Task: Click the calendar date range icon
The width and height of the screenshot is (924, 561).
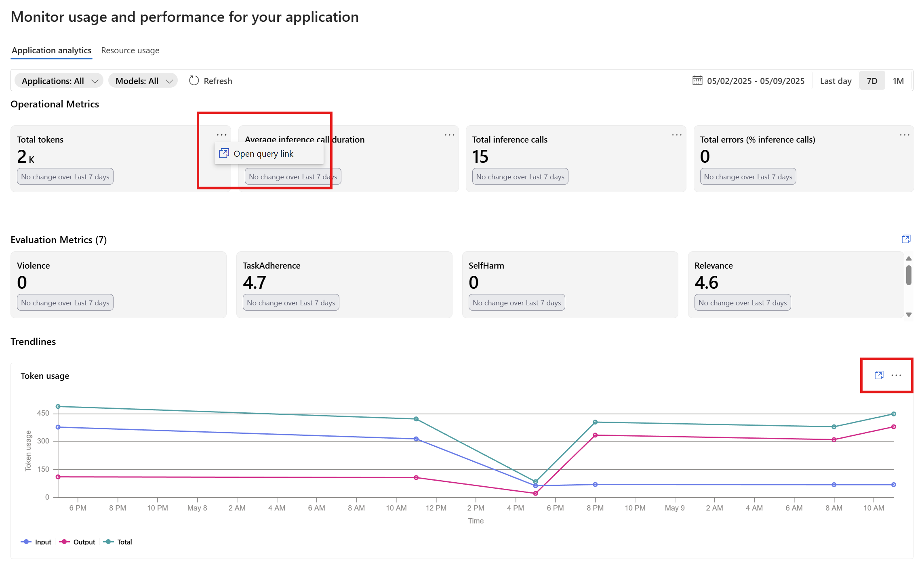Action: click(x=697, y=80)
